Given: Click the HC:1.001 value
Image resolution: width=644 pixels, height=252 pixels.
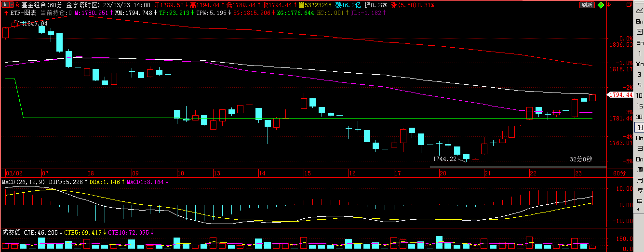Looking at the screenshot, I should click(330, 13).
